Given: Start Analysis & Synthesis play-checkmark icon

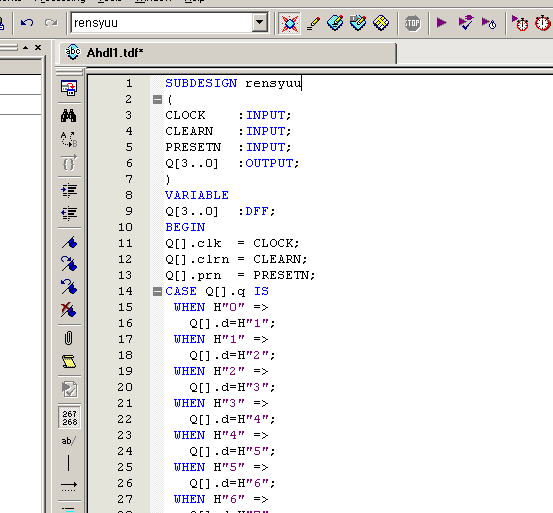Looking at the screenshot, I should tap(466, 23).
